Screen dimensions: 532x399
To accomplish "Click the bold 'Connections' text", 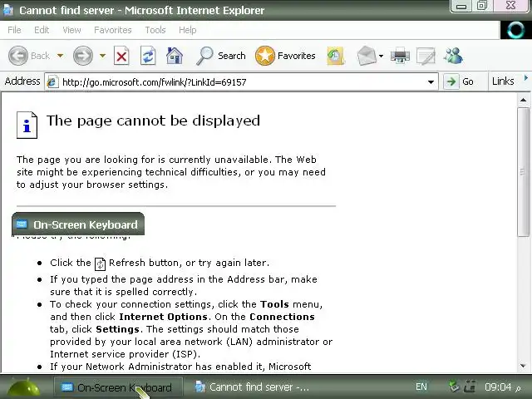I will point(282,317).
